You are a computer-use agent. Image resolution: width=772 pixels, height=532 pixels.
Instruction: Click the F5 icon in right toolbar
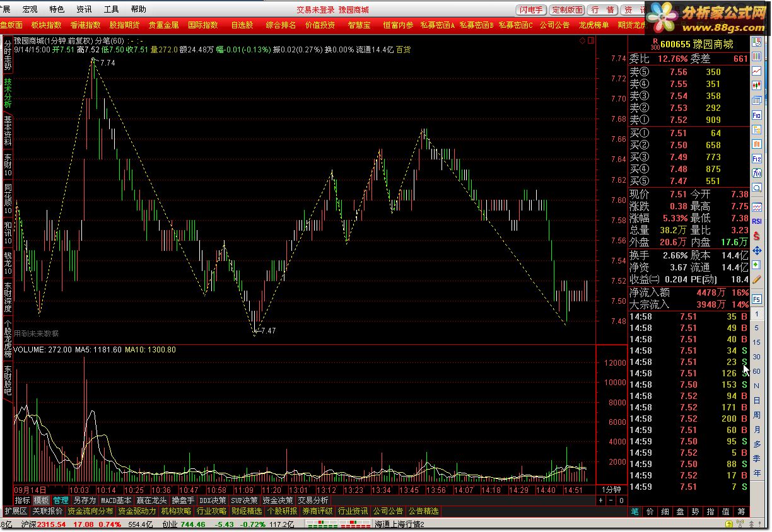point(757,299)
